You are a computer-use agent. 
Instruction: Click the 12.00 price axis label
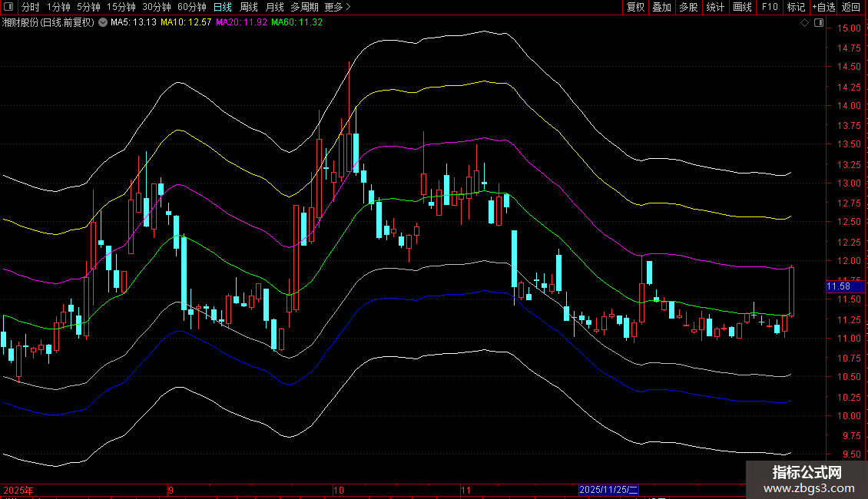click(849, 260)
